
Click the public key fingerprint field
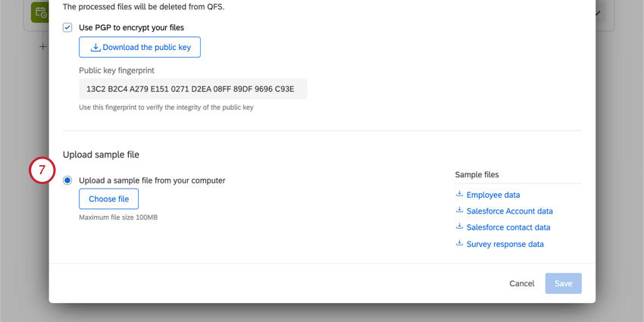[x=193, y=89]
